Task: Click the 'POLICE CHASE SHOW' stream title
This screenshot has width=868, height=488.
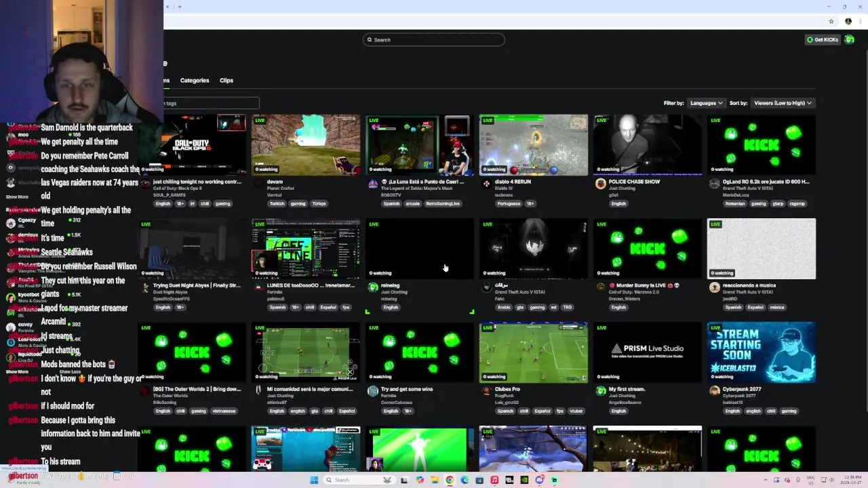Action: coord(634,182)
